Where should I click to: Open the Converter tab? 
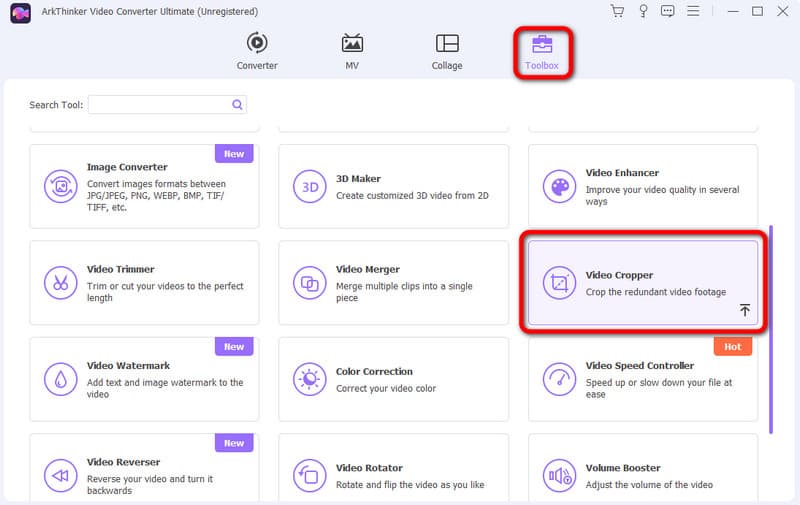[x=257, y=51]
